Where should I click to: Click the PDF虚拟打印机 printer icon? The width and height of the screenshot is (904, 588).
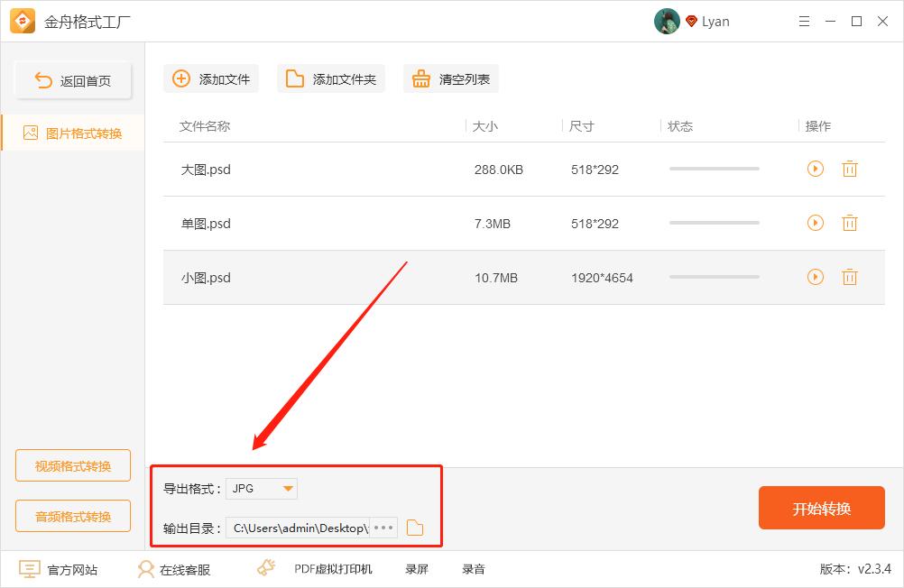265,568
